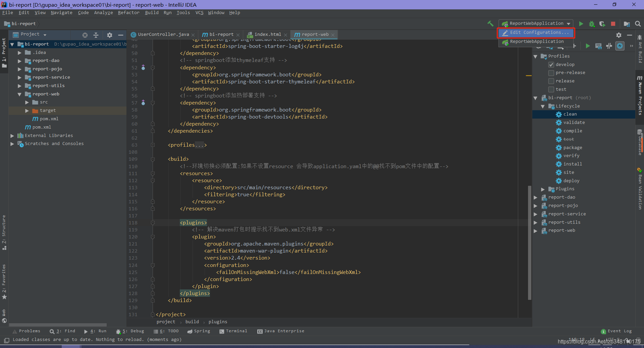Collapse all nodes in Project panel
This screenshot has height=348, width=644.
(x=96, y=35)
